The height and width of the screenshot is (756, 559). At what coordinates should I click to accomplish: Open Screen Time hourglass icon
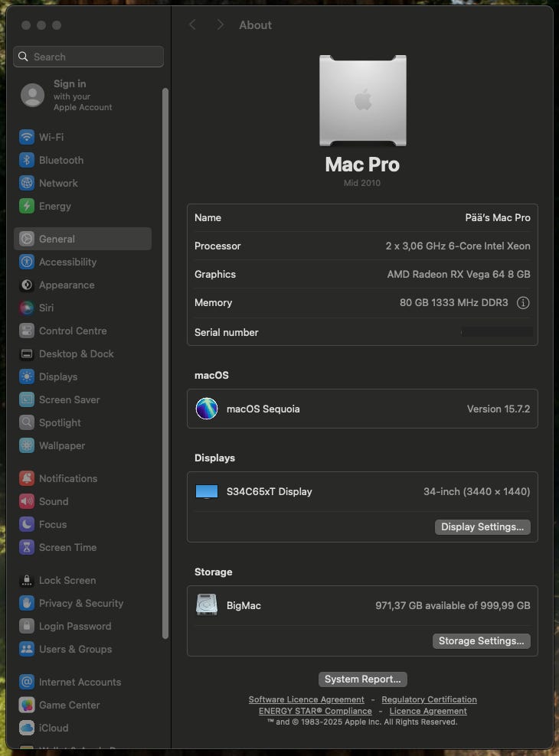click(27, 547)
